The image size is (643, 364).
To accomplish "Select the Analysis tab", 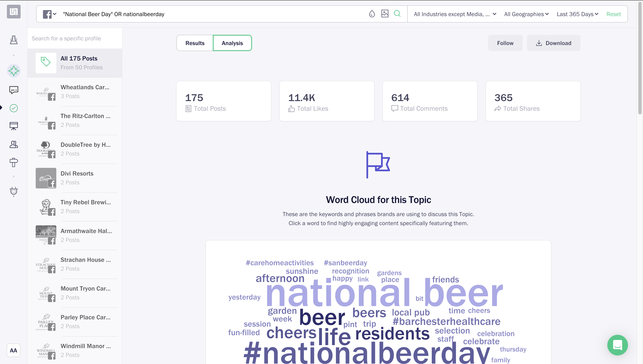I will pyautogui.click(x=232, y=43).
